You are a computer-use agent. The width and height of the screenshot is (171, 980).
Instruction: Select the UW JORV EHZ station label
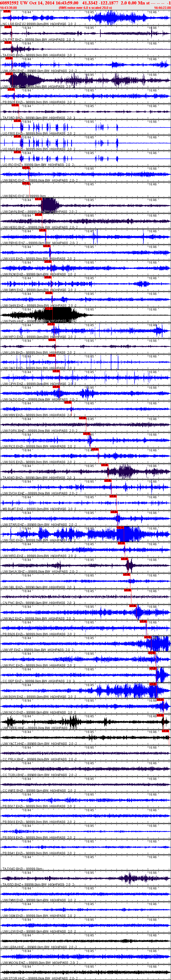(x=40, y=71)
